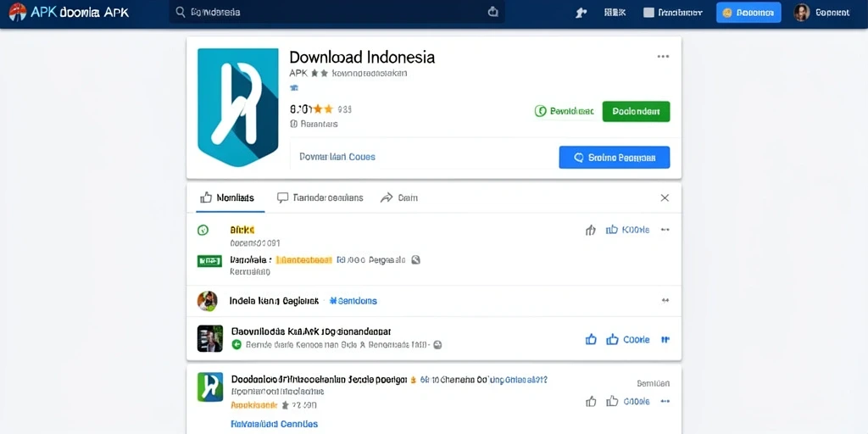This screenshot has width=868, height=434.
Task: Click the highlighted "Blirkc" name
Action: coord(242,230)
